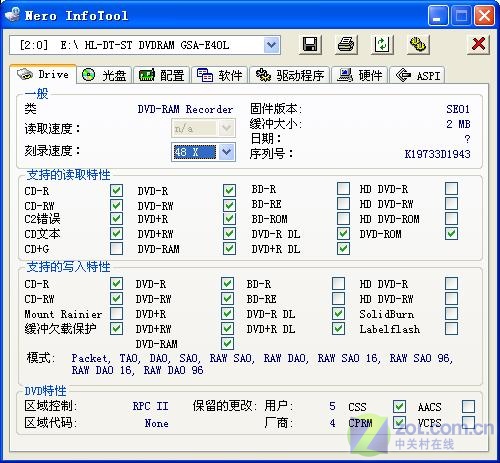
Task: Switch to the 硬件 tab
Action: [x=360, y=75]
